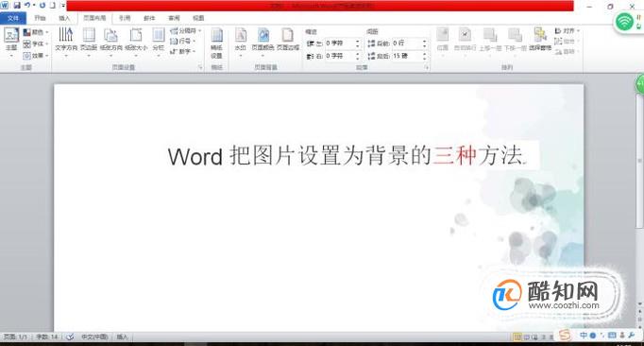This screenshot has height=346, width=644.
Task: Click the Undo arrow icon
Action: pos(27,6)
